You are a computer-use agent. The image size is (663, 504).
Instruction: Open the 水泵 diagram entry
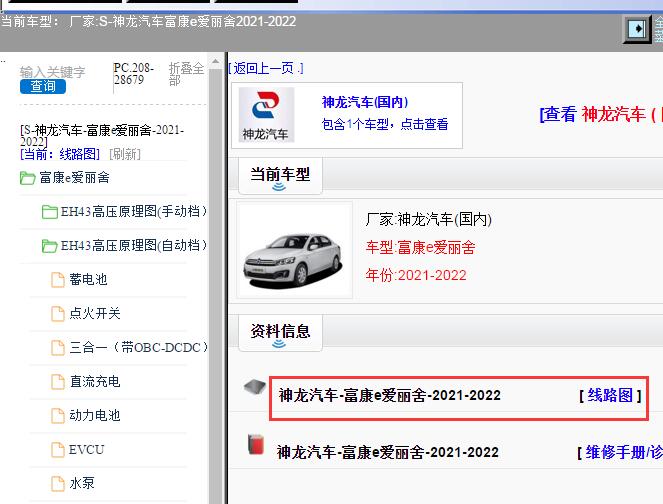(x=82, y=483)
